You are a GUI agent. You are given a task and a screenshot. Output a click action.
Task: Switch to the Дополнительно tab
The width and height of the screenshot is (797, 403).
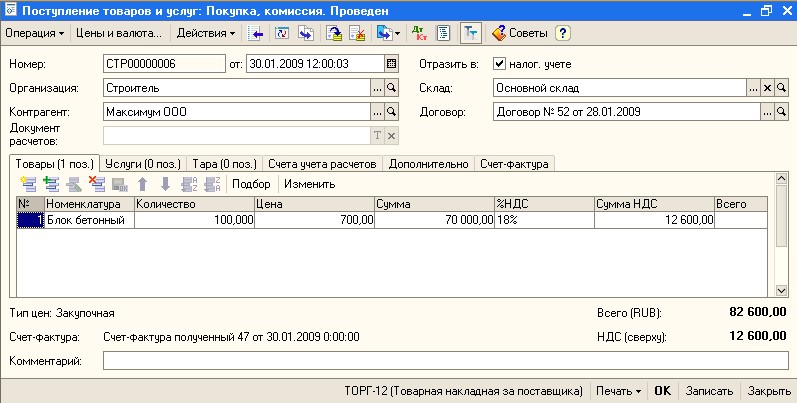click(x=428, y=164)
